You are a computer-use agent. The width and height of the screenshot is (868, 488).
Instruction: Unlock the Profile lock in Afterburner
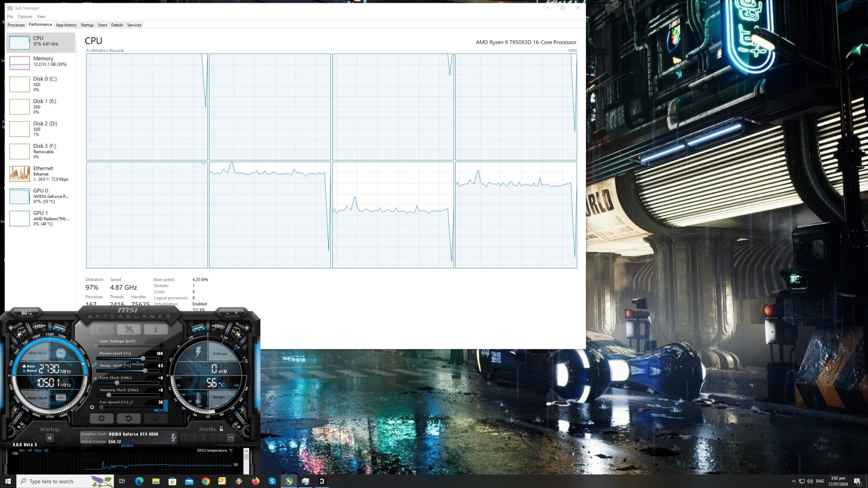click(221, 429)
